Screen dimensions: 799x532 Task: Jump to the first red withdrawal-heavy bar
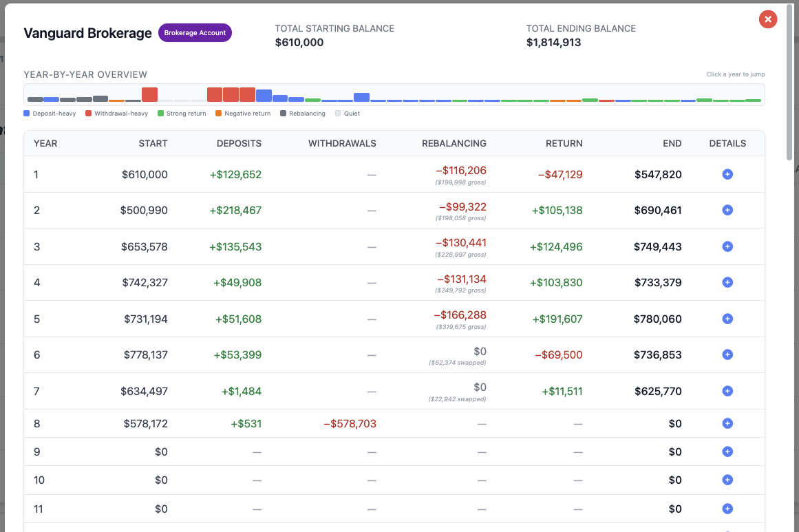(x=150, y=95)
